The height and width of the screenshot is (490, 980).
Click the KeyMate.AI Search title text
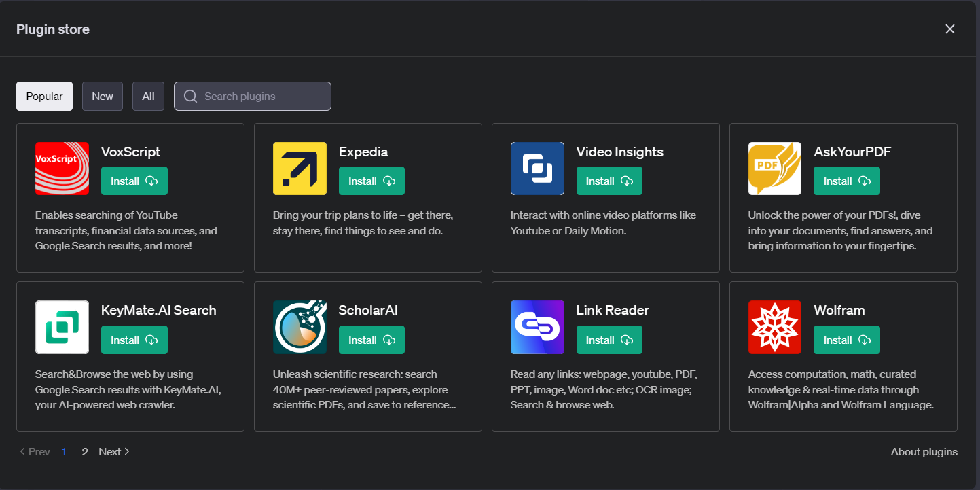[x=159, y=310]
